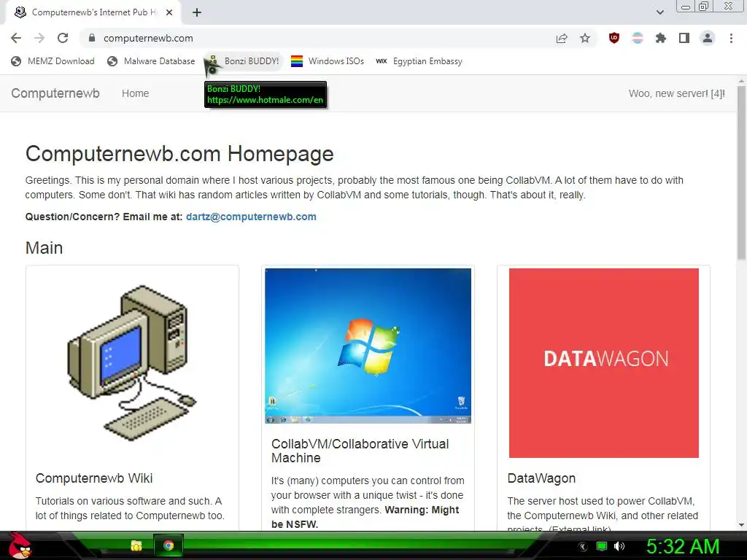Viewport: 747px width, 560px height.
Task: Click the Computernewb site brand link
Action: 55,93
